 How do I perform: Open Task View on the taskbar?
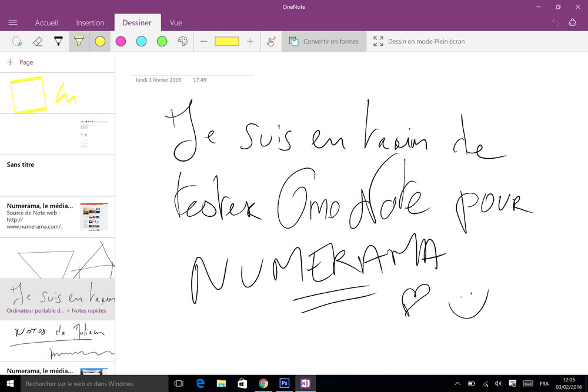[x=179, y=383]
